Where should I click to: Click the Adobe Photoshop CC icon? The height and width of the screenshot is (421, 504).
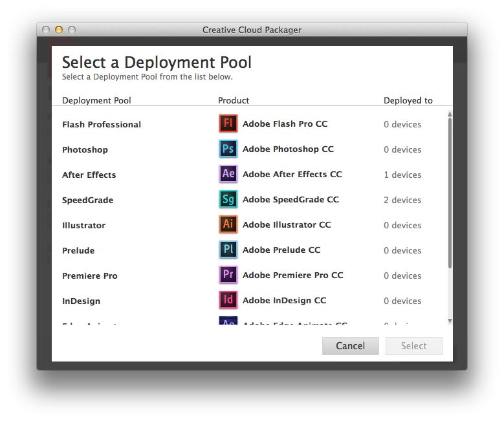click(228, 149)
